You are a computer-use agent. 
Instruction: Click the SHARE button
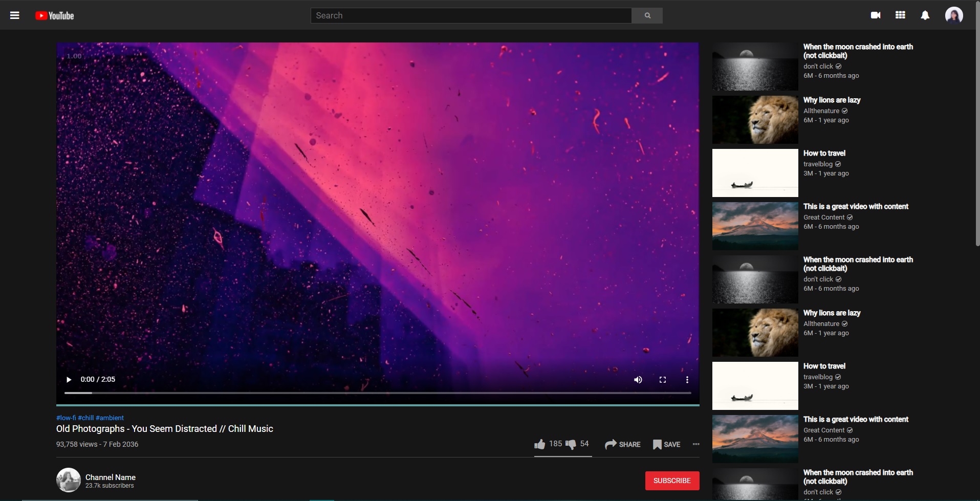pyautogui.click(x=622, y=444)
